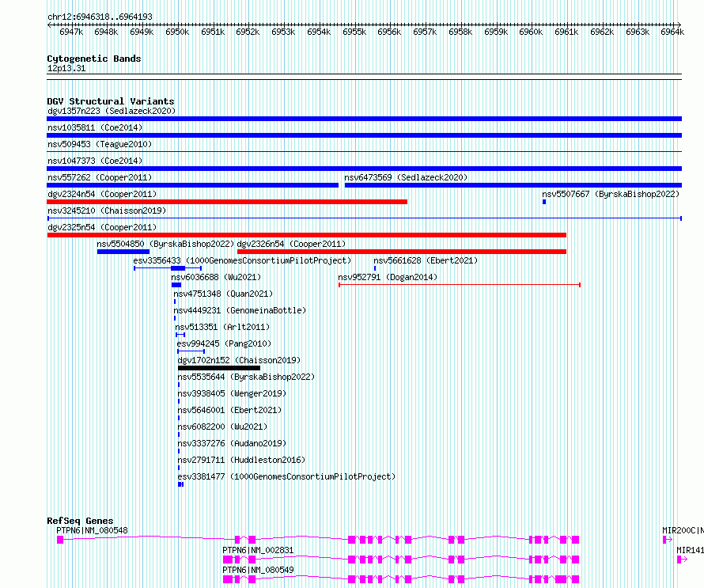The image size is (704, 588).
Task: Click the DGV Structural Variants track title
Action: [x=111, y=101]
